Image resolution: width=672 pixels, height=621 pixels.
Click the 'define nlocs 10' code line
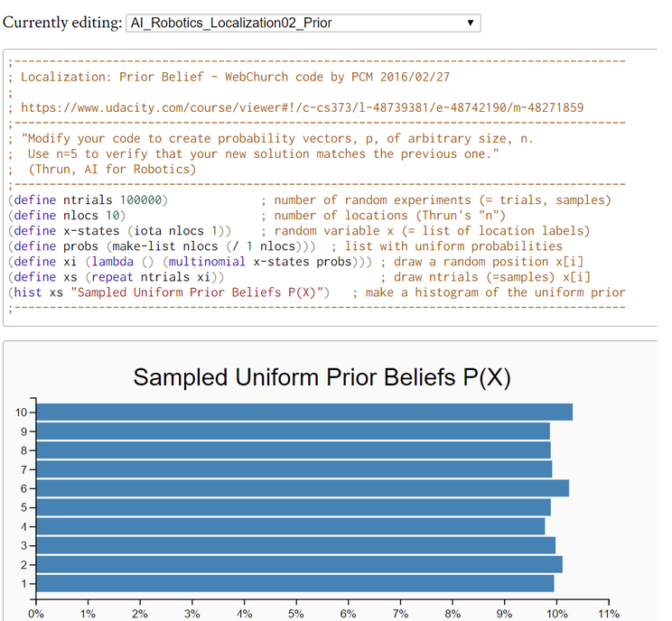(x=65, y=215)
